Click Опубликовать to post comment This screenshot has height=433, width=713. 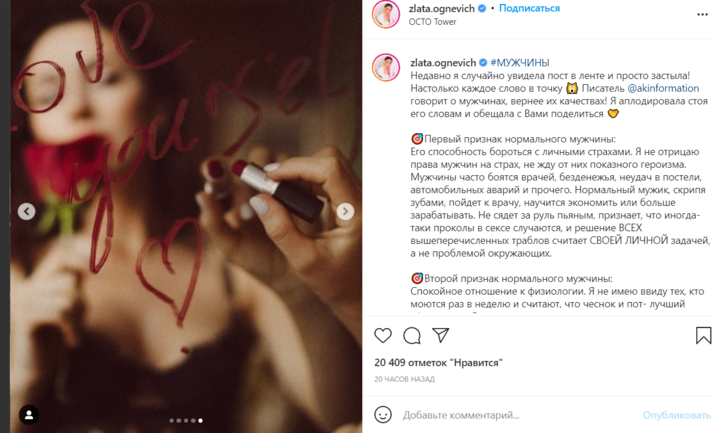pyautogui.click(x=676, y=415)
